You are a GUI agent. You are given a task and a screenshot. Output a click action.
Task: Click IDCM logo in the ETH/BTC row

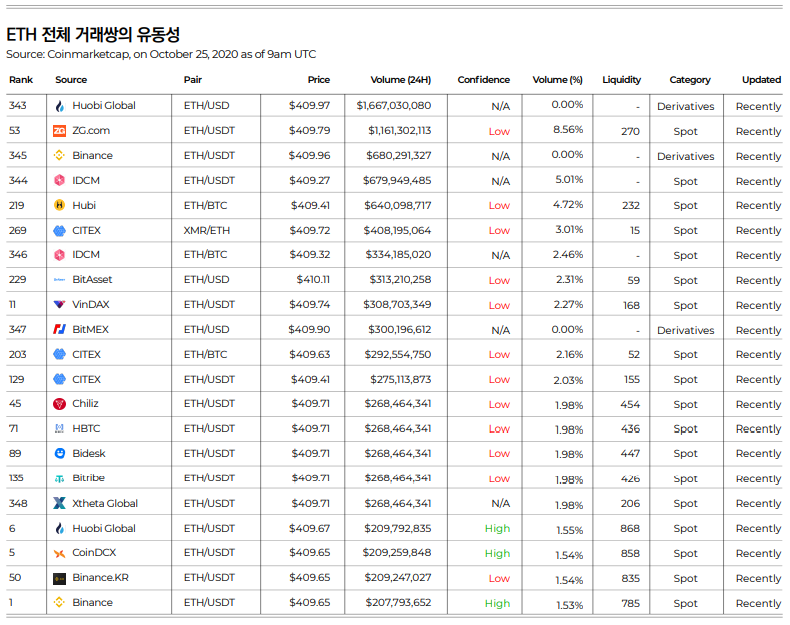click(59, 255)
